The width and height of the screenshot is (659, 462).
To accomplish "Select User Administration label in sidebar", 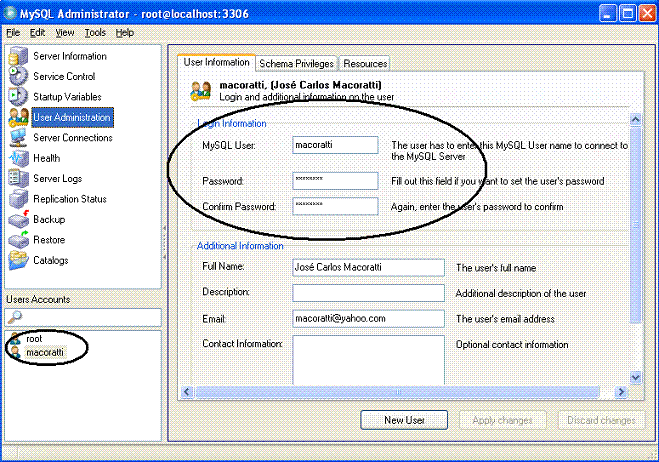I will click(x=72, y=117).
